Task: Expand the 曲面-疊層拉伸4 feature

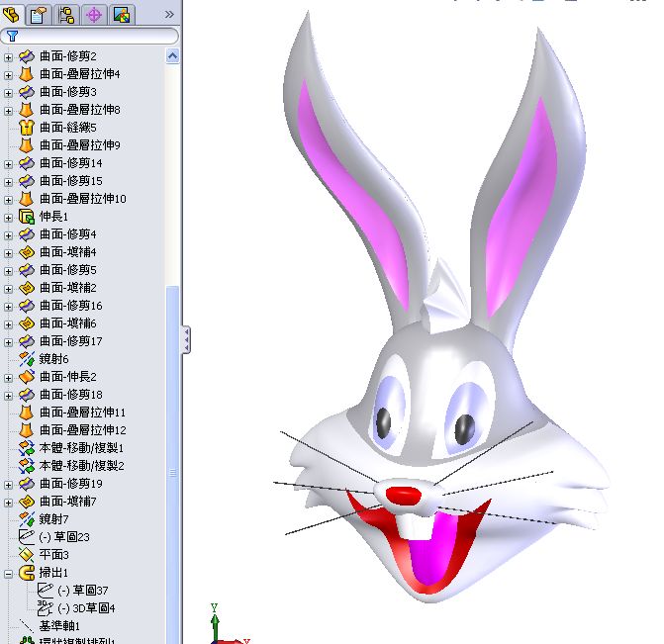Action: click(x=8, y=75)
